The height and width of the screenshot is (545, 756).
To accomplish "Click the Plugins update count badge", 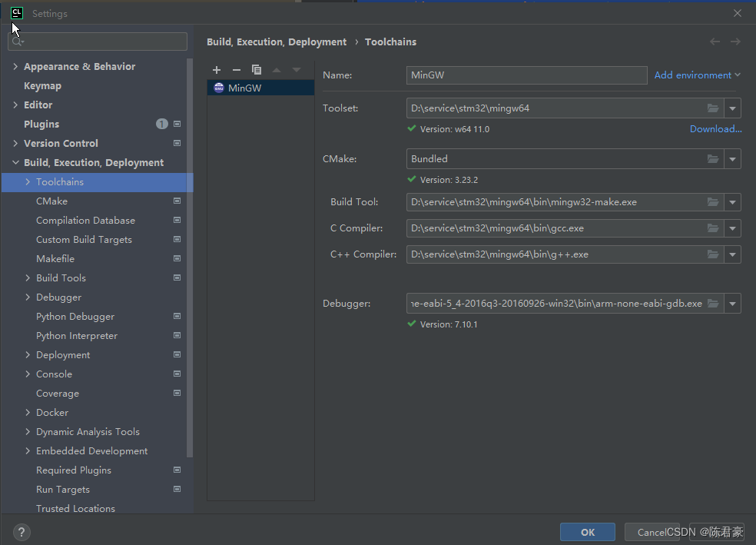I will [161, 124].
